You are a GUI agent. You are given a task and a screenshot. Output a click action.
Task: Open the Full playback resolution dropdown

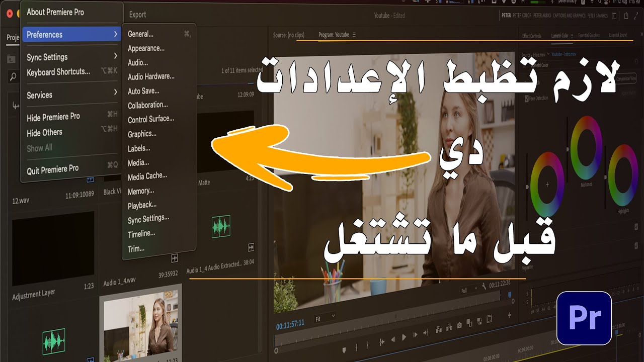469,290
